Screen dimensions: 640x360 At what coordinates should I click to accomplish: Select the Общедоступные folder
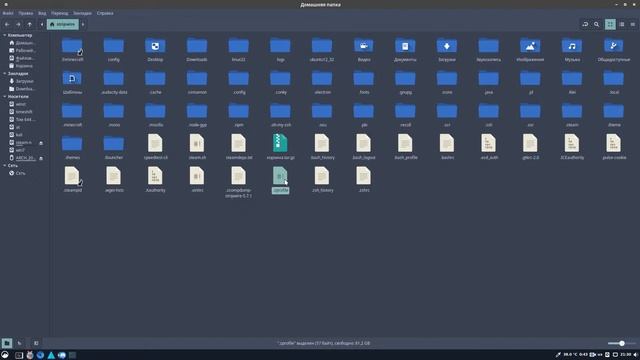[613, 50]
